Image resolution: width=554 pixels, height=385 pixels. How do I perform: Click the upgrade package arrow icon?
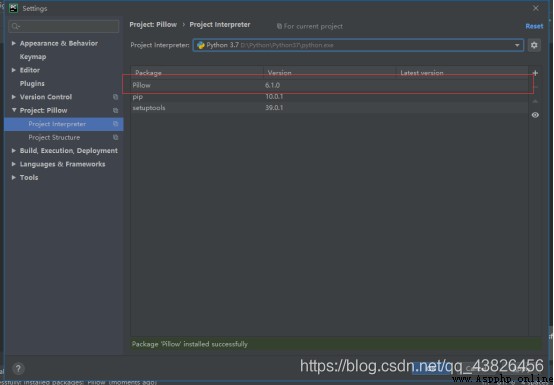(x=535, y=101)
